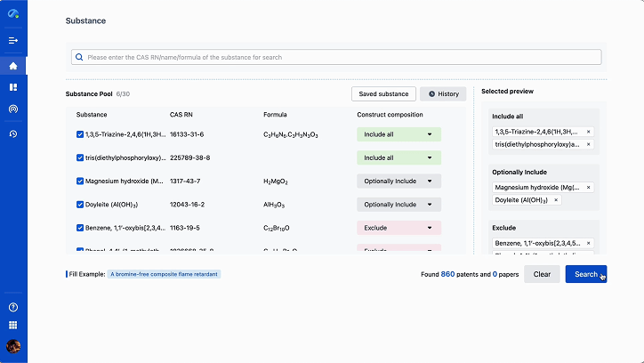Open the history clock icon in sidebar
Viewport: 644px width, 363px height.
(x=13, y=133)
